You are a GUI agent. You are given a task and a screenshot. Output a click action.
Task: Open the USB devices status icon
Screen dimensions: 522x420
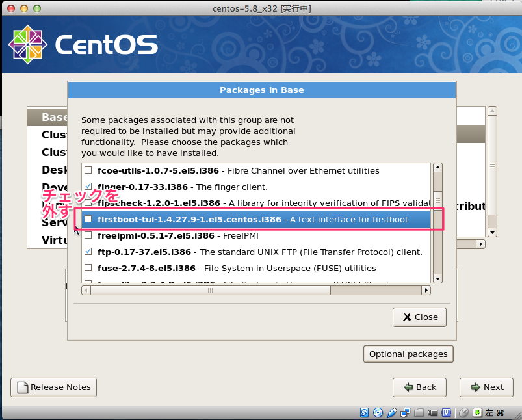(x=392, y=413)
